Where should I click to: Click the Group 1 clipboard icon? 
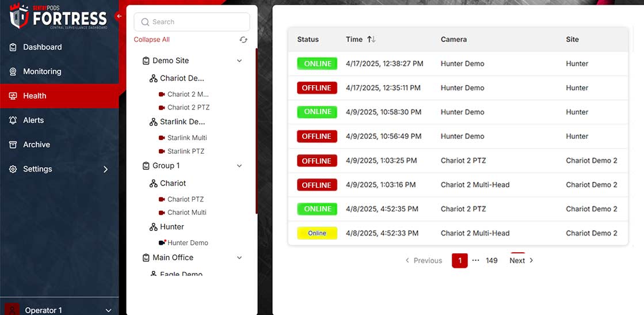pos(146,166)
